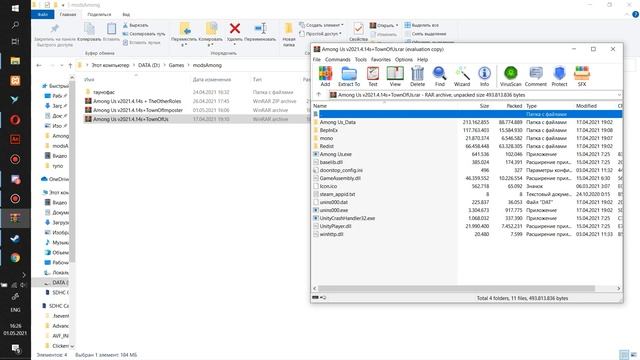Select steam_appid.txt in WinRAR list
Screen dimensions: 640x360
(337, 194)
